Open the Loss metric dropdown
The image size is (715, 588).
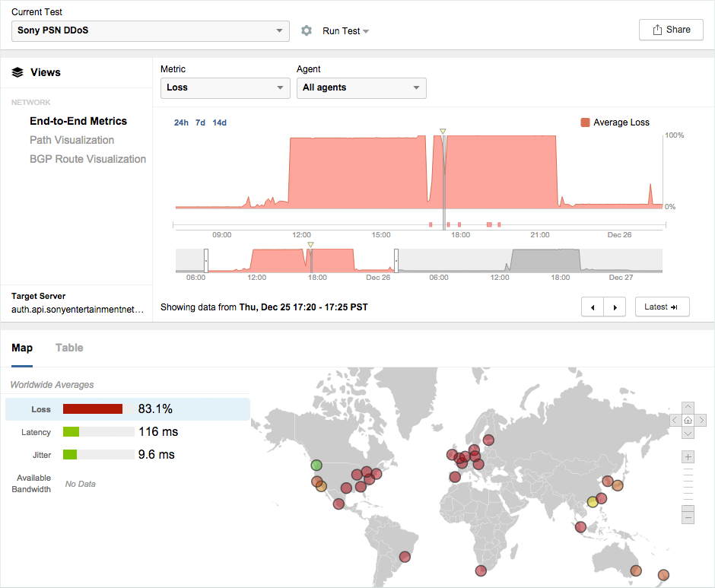[225, 87]
